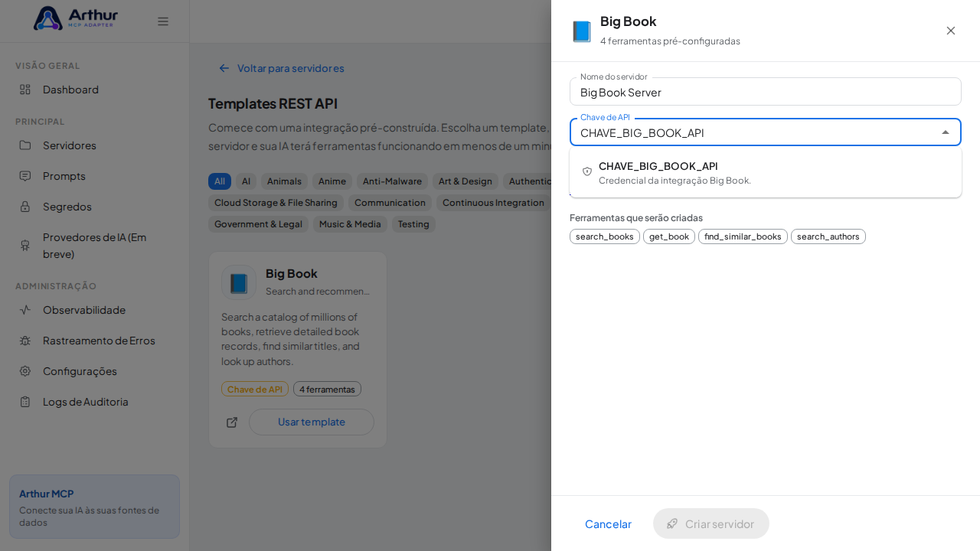Click the Observabilidade pulse icon
Screen dimensions: 980x551
click(x=25, y=310)
